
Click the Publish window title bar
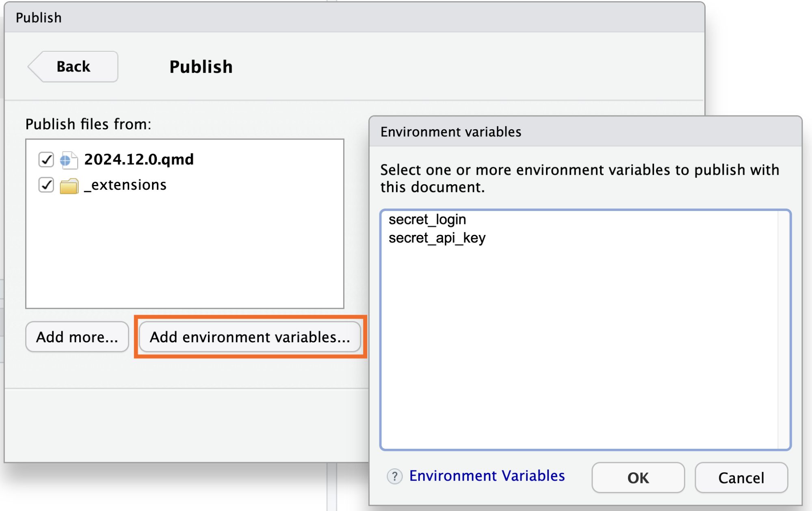point(353,17)
